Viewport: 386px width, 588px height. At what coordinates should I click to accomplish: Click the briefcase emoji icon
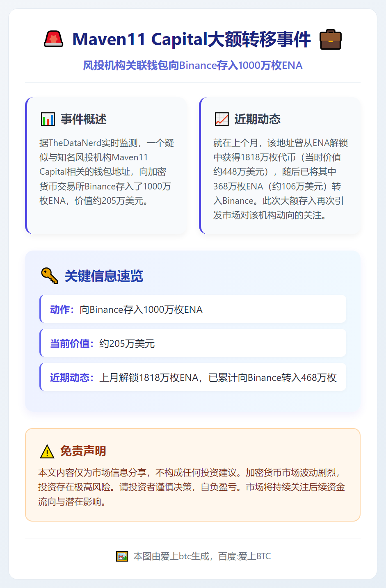(x=331, y=39)
